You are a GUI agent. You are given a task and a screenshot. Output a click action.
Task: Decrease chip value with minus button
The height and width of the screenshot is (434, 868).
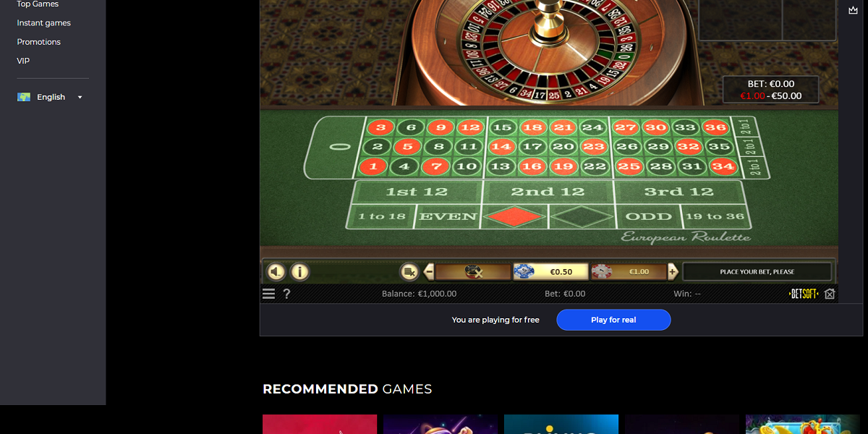coord(429,272)
